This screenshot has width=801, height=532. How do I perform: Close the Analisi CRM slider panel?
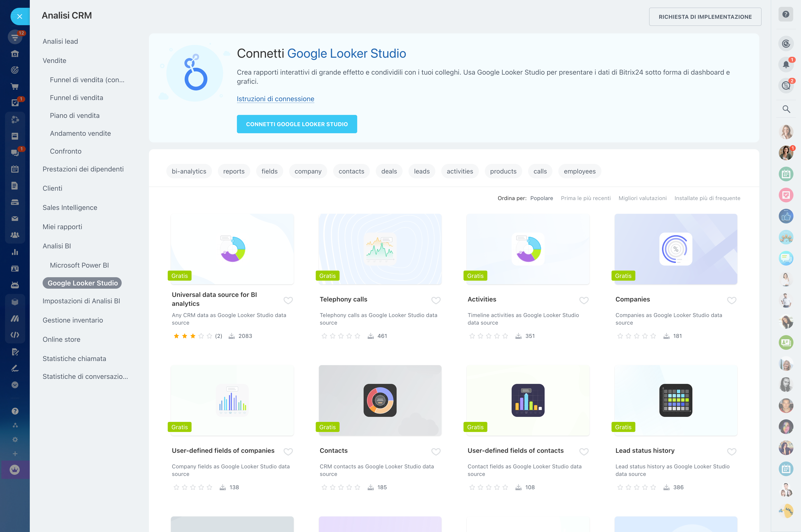click(19, 16)
